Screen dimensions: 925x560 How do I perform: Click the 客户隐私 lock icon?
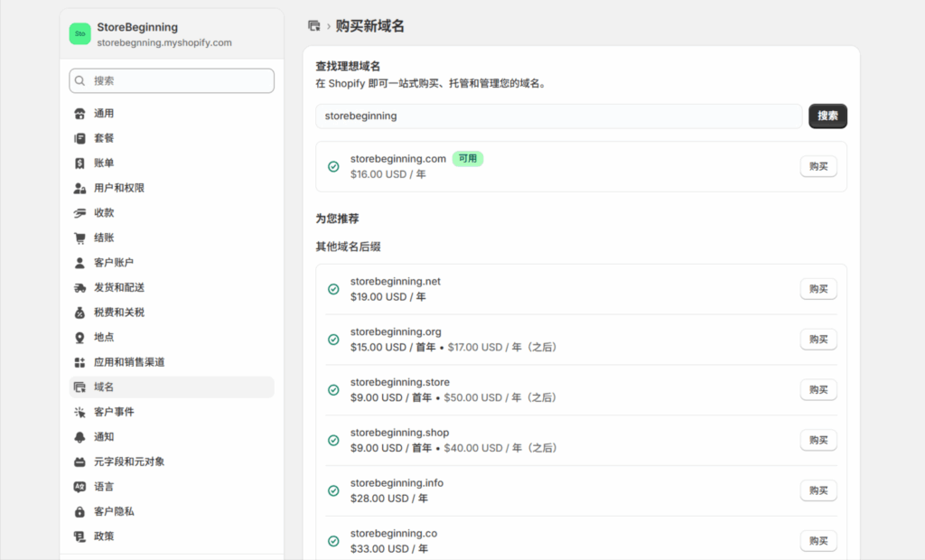[79, 511]
